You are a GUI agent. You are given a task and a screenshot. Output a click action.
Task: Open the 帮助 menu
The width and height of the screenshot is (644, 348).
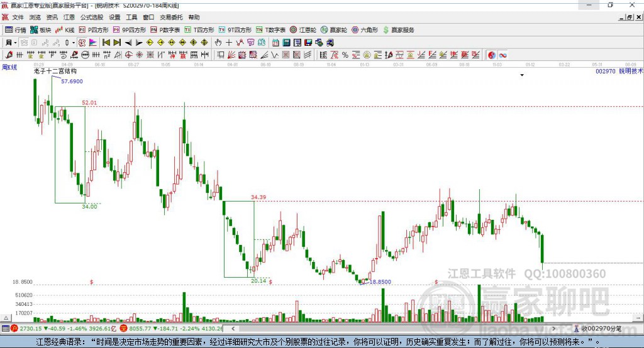coord(194,17)
